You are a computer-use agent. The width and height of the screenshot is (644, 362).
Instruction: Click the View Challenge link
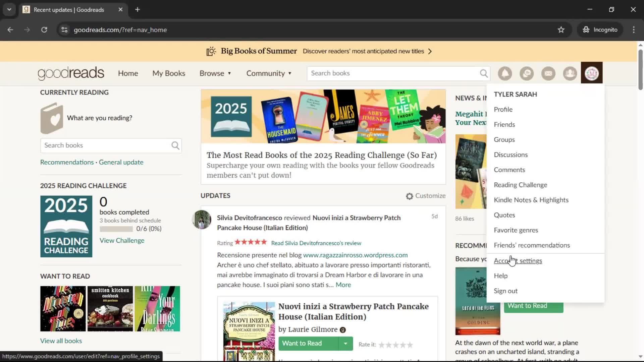tap(122, 241)
